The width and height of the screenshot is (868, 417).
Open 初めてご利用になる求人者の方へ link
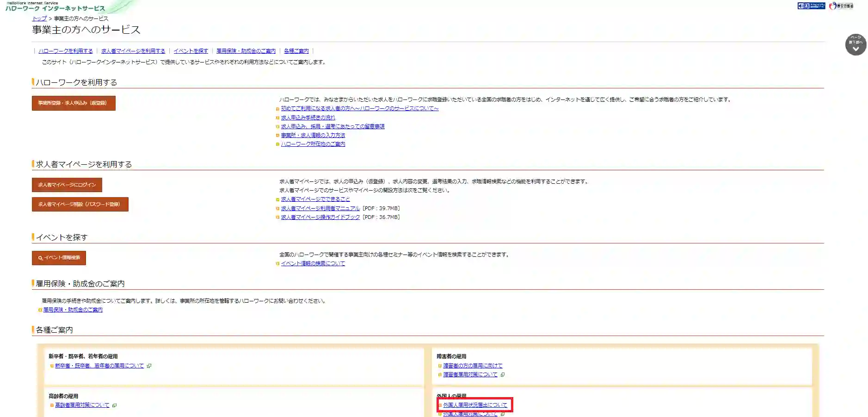click(x=360, y=108)
